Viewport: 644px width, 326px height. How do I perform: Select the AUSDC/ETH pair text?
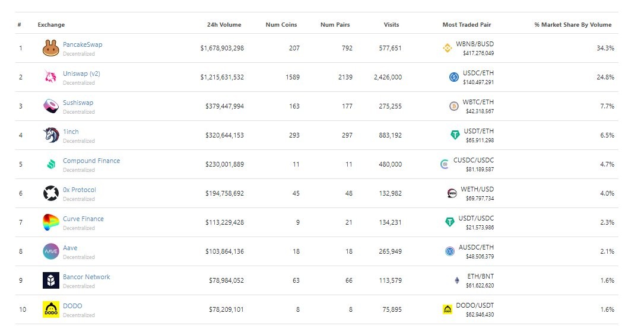[477, 248]
